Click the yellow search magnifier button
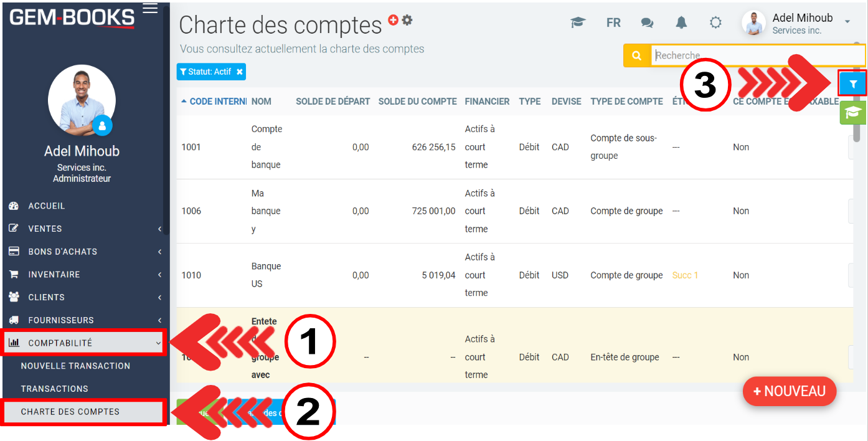868x441 pixels. (636, 55)
